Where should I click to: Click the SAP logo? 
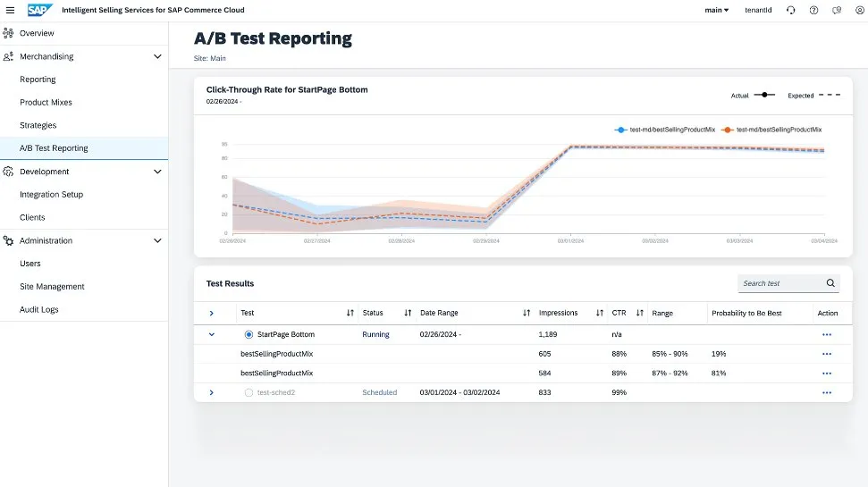click(x=40, y=10)
